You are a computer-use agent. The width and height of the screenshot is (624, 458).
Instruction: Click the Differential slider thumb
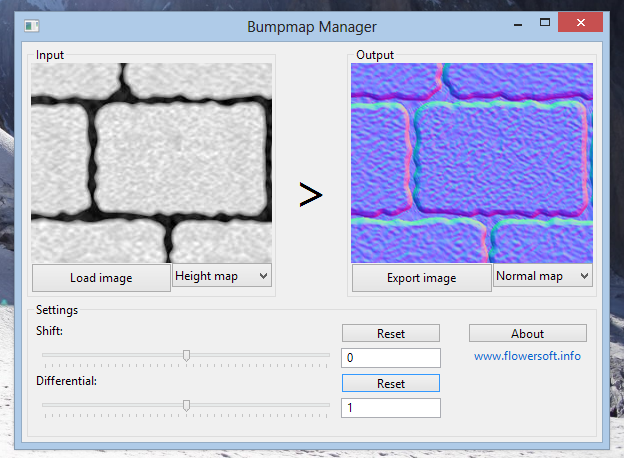tap(186, 405)
